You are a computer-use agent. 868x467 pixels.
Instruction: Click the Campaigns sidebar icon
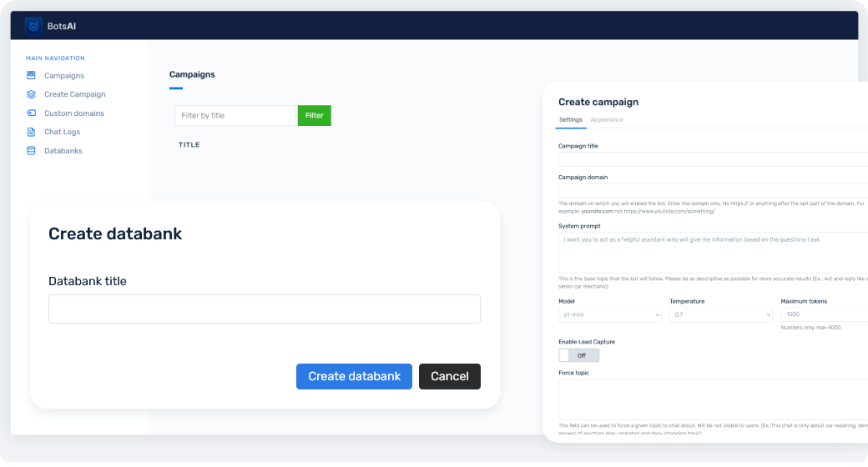pyautogui.click(x=31, y=76)
